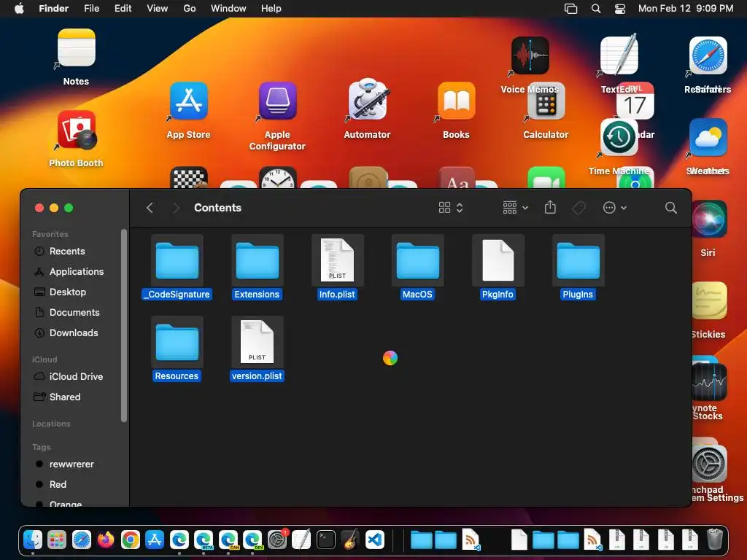
Task: Click the Finder sidebar scrollbar
Action: 124,326
